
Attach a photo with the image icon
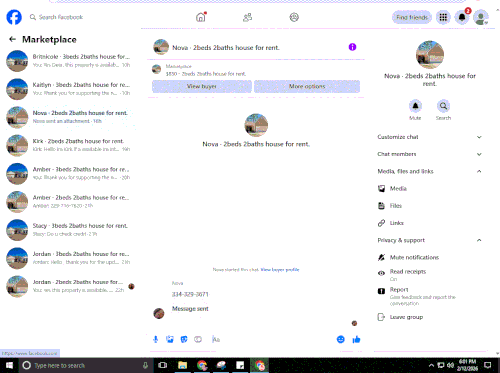click(x=170, y=340)
